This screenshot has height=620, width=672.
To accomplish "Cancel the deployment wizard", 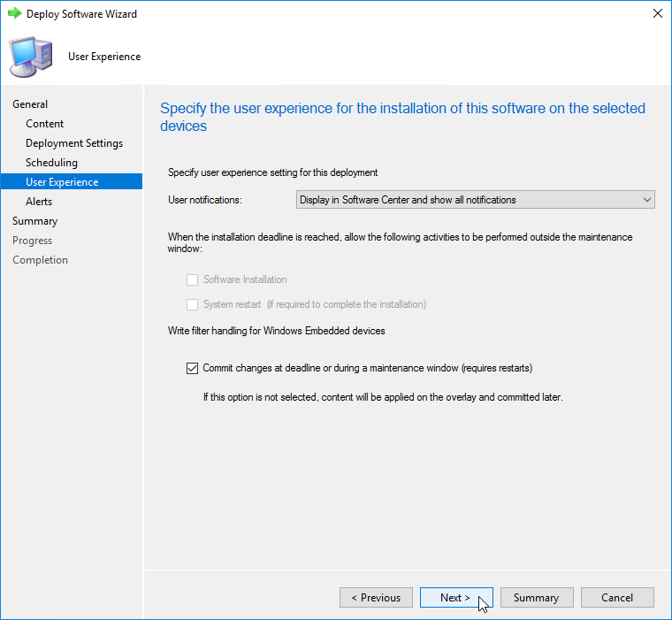I will pyautogui.click(x=616, y=598).
